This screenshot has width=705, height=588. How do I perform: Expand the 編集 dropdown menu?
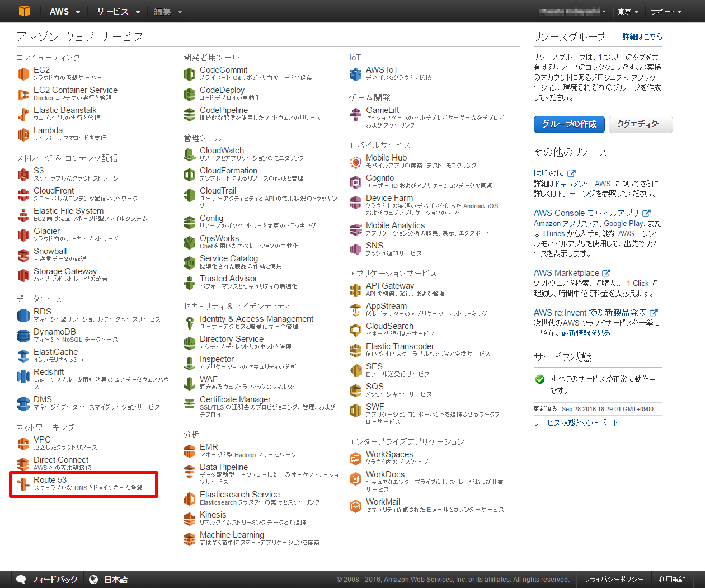(168, 11)
